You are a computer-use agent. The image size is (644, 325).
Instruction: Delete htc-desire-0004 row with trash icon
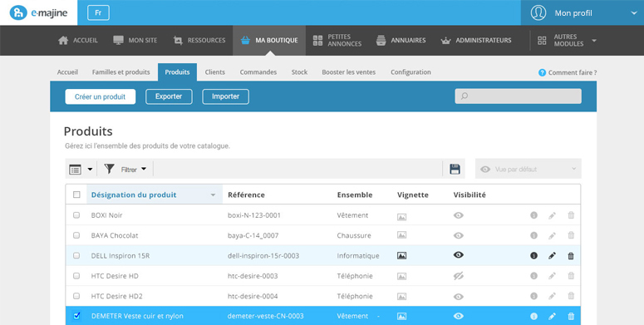coord(571,296)
